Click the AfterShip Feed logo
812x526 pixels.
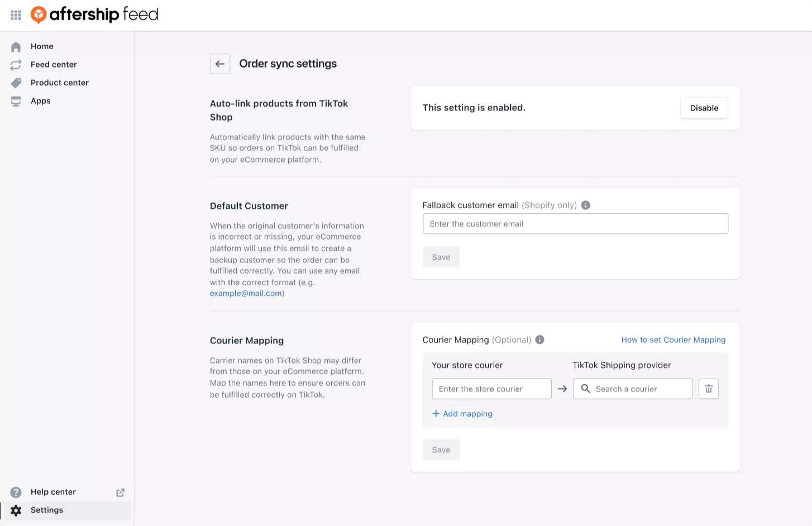[94, 15]
